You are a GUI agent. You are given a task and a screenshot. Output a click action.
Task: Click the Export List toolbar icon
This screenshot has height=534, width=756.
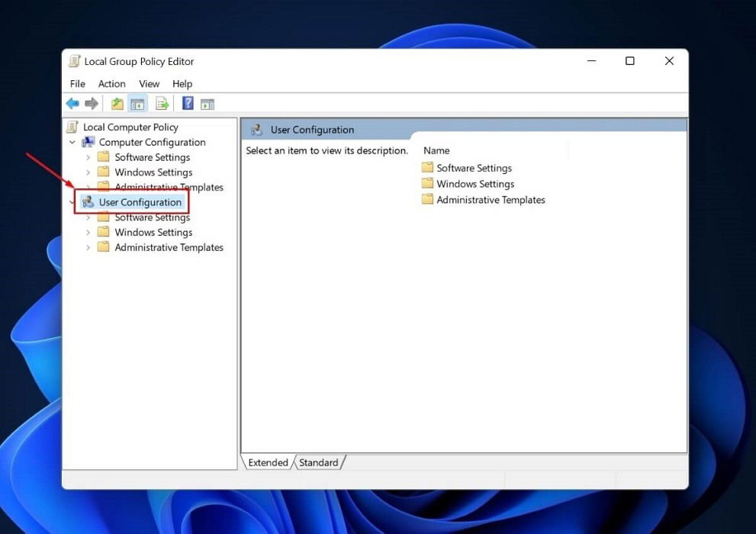click(x=162, y=103)
